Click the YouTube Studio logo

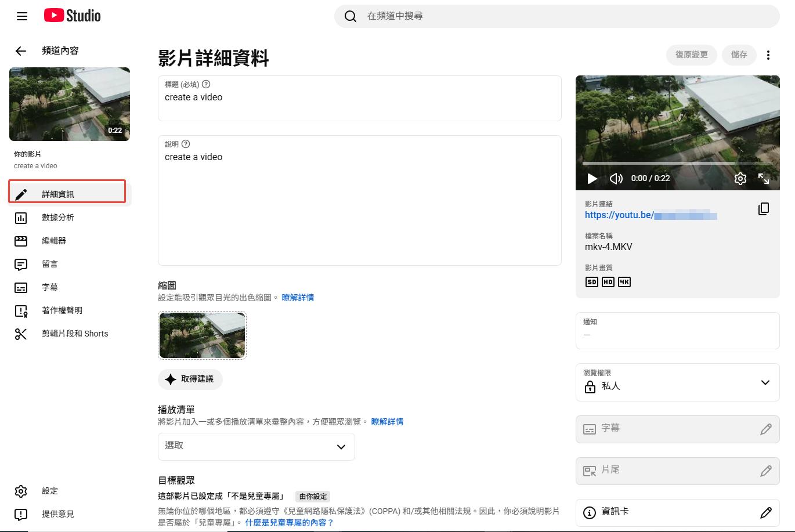(73, 16)
